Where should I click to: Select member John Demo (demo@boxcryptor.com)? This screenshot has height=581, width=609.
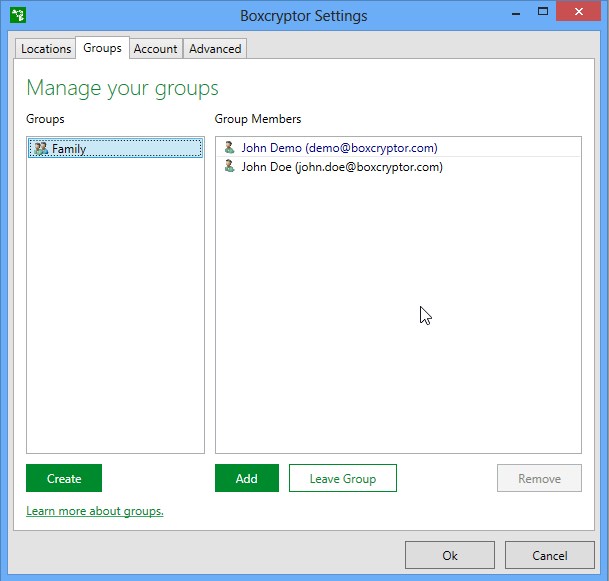tap(398, 147)
